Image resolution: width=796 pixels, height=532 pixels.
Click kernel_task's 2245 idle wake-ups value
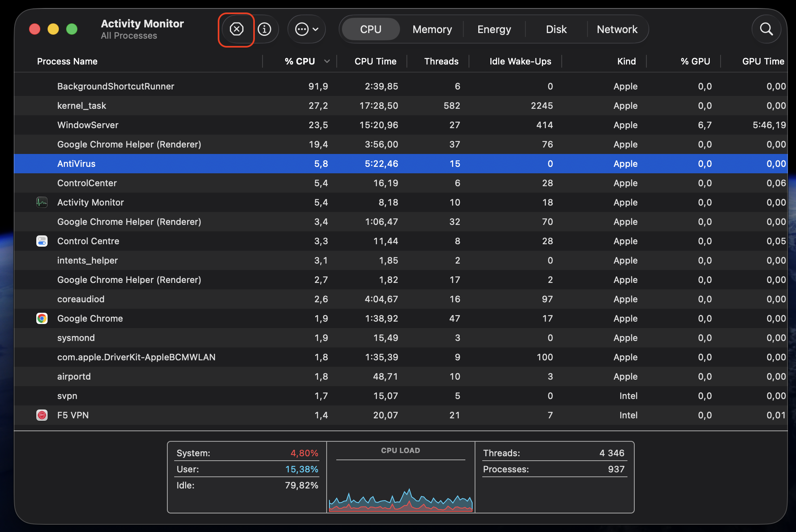tap(542, 106)
